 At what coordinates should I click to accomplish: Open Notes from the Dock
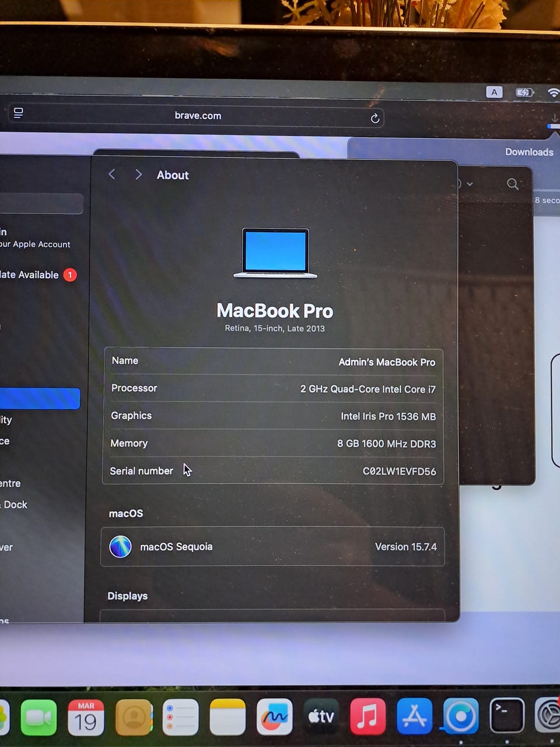click(228, 717)
